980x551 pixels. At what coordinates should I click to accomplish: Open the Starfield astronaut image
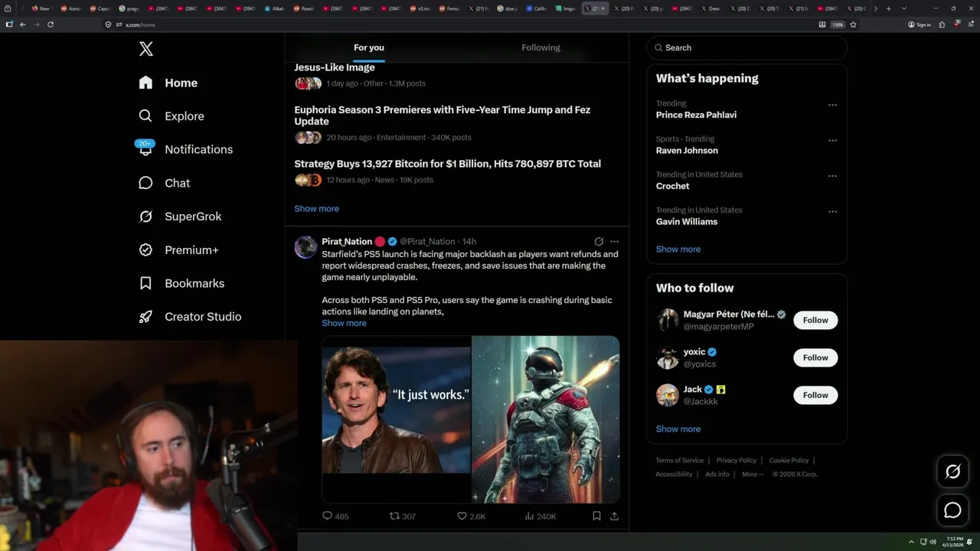(x=546, y=419)
